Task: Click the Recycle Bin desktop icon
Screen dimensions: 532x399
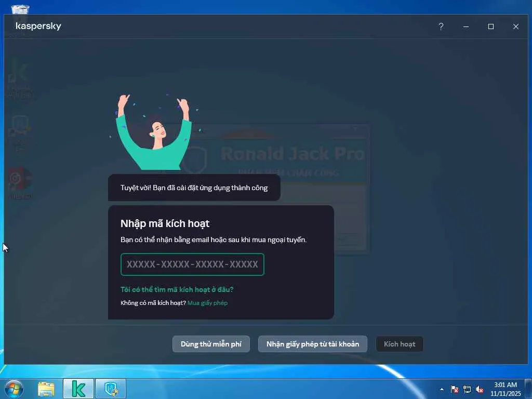Action: point(20,9)
